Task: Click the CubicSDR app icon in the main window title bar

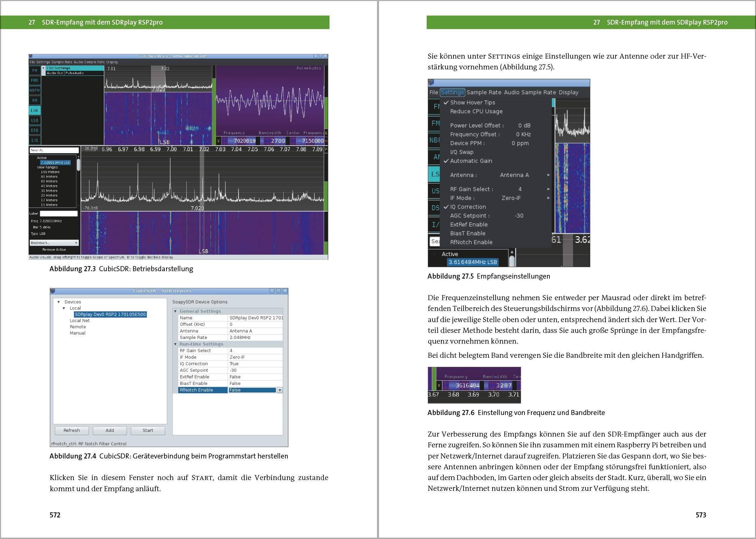Action: tap(31, 56)
